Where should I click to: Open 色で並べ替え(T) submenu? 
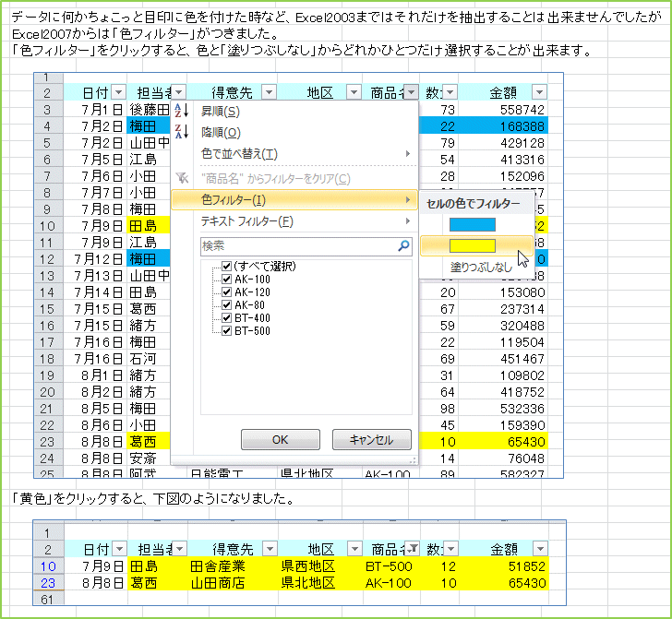tap(294, 153)
